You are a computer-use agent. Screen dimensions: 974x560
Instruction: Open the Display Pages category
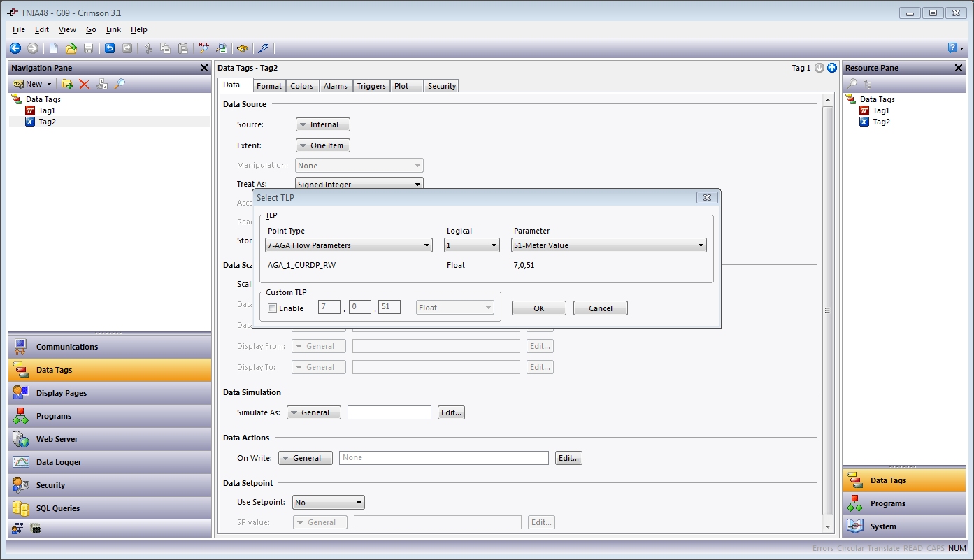(110, 393)
